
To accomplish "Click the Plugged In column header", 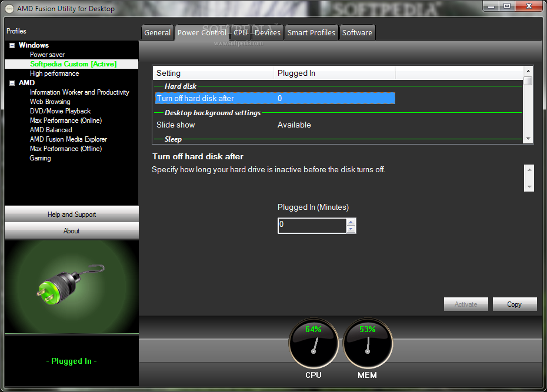I will [x=334, y=73].
